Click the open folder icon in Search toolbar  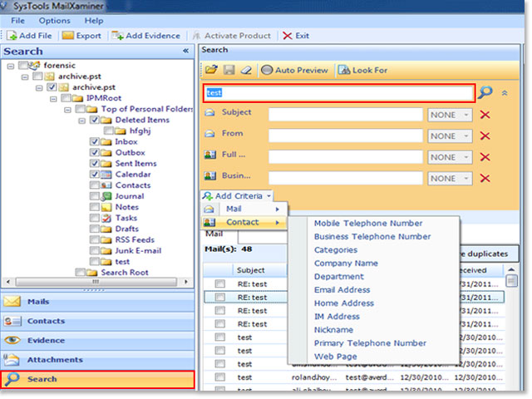(211, 70)
